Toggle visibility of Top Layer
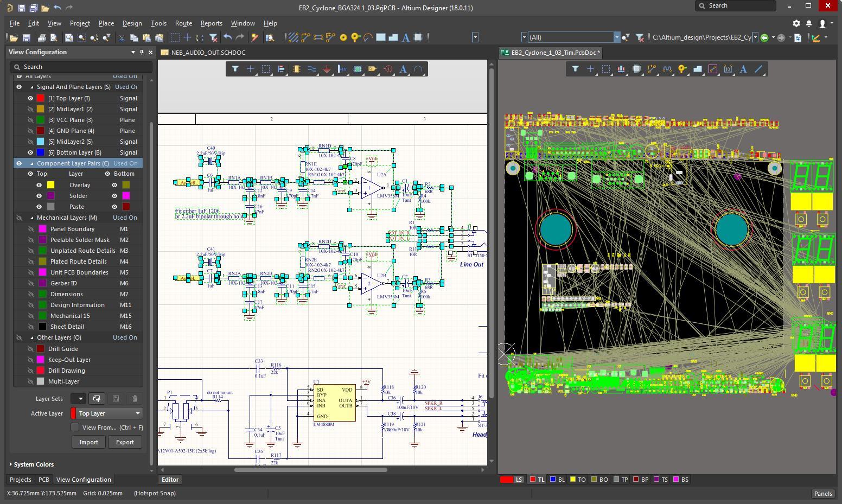Image resolution: width=842 pixels, height=504 pixels. (x=30, y=98)
